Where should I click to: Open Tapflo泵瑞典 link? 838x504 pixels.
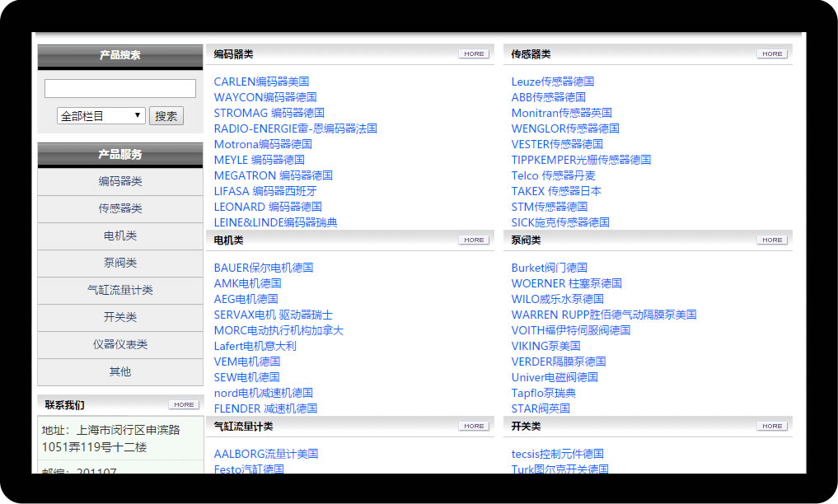pos(544,394)
